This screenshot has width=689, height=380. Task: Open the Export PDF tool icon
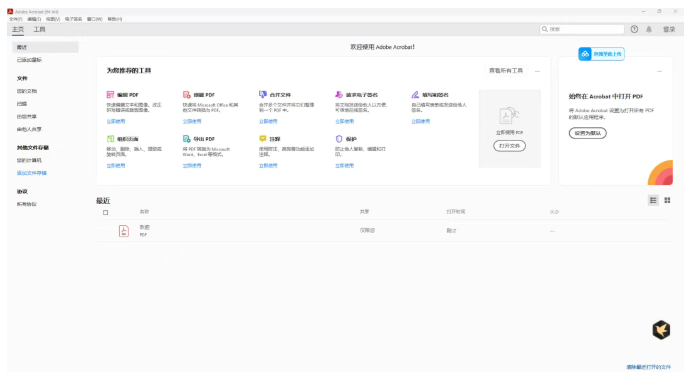(187, 139)
